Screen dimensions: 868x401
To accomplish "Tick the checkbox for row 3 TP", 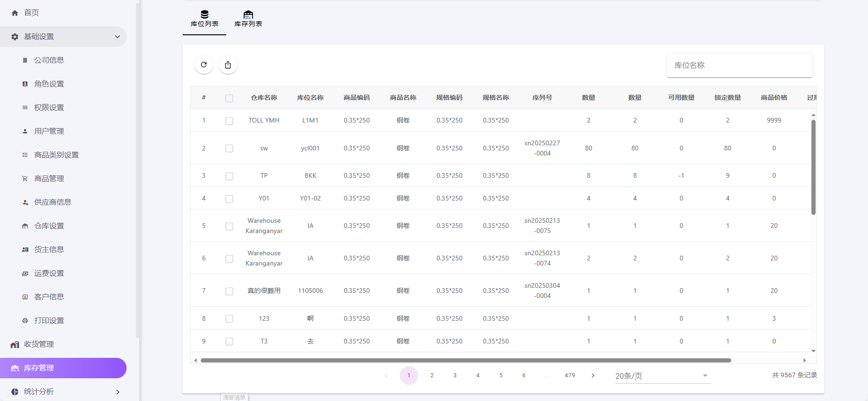I will pos(229,176).
